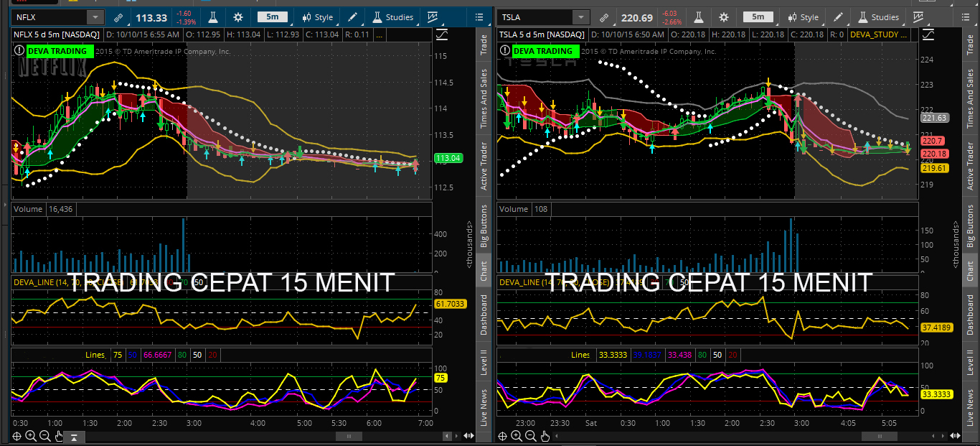The image size is (980, 446).
Task: Open the NFLX symbol dropdown arrow
Action: pyautogui.click(x=95, y=17)
